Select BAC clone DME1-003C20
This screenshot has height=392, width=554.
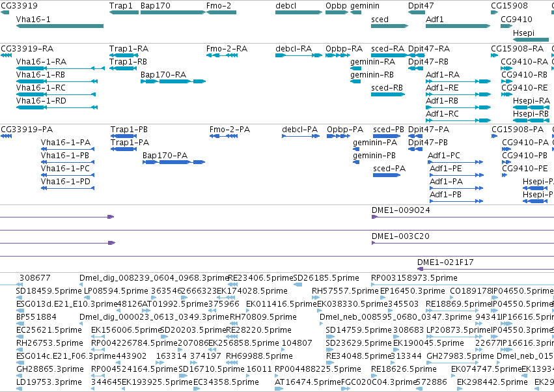(x=463, y=243)
